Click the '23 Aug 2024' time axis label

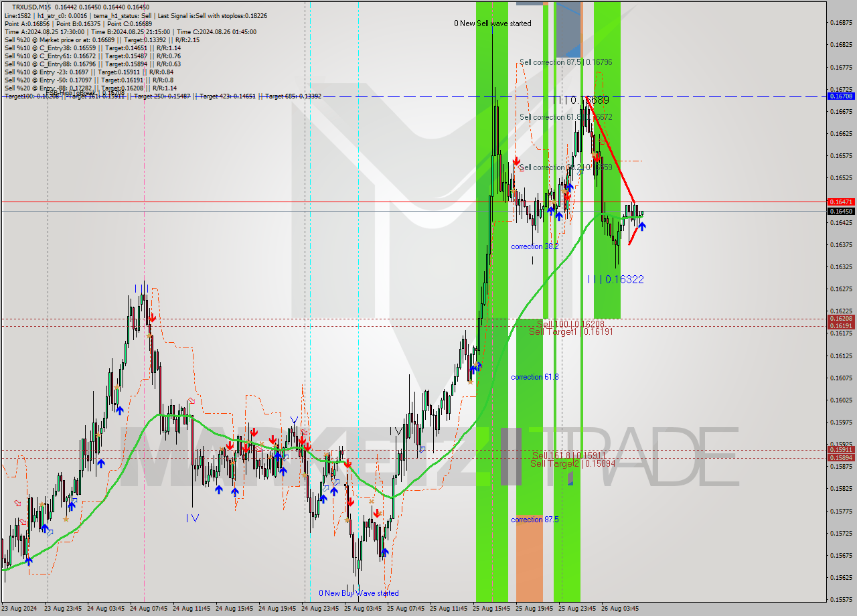(x=19, y=609)
